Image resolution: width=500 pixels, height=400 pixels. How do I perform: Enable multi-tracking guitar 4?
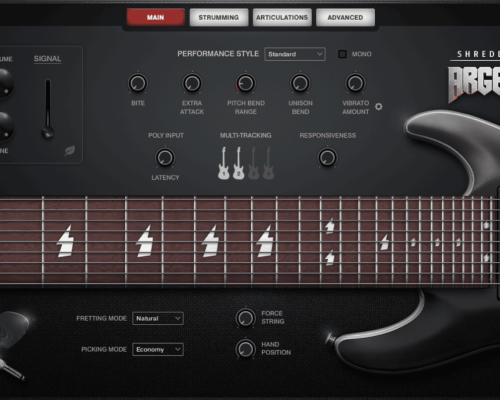(268, 163)
